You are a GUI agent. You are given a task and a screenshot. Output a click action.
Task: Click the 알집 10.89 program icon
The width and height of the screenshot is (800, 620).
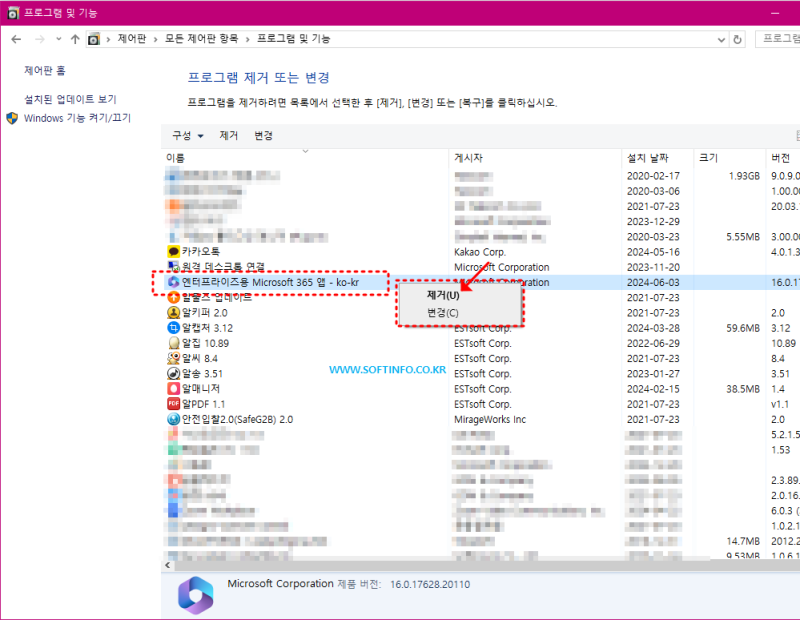coord(175,343)
